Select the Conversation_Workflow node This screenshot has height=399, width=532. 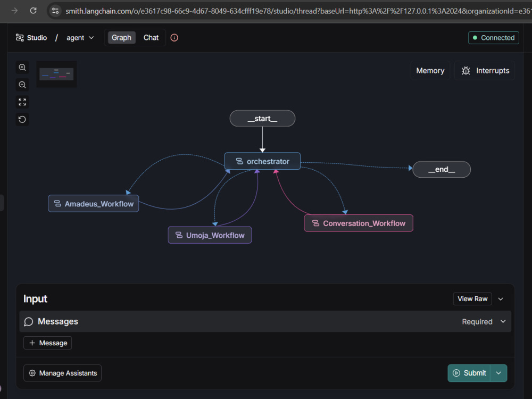359,223
